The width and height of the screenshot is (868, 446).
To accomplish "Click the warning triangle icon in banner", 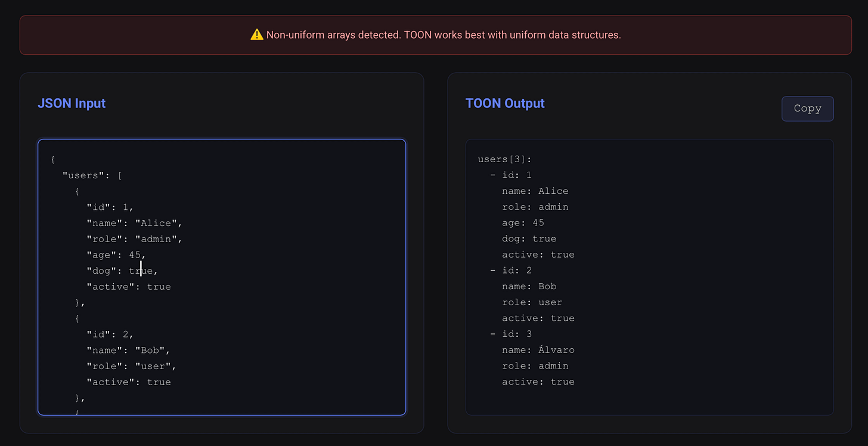I will tap(256, 35).
